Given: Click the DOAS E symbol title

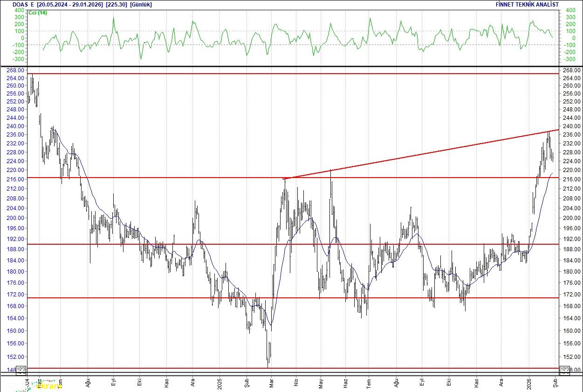Looking at the screenshot, I should [23, 5].
